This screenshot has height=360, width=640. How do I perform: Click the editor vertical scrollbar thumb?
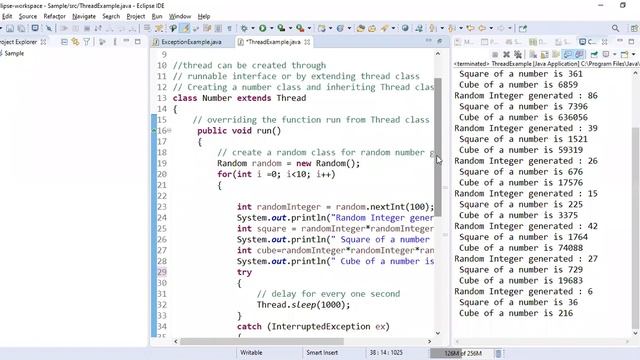click(x=438, y=147)
